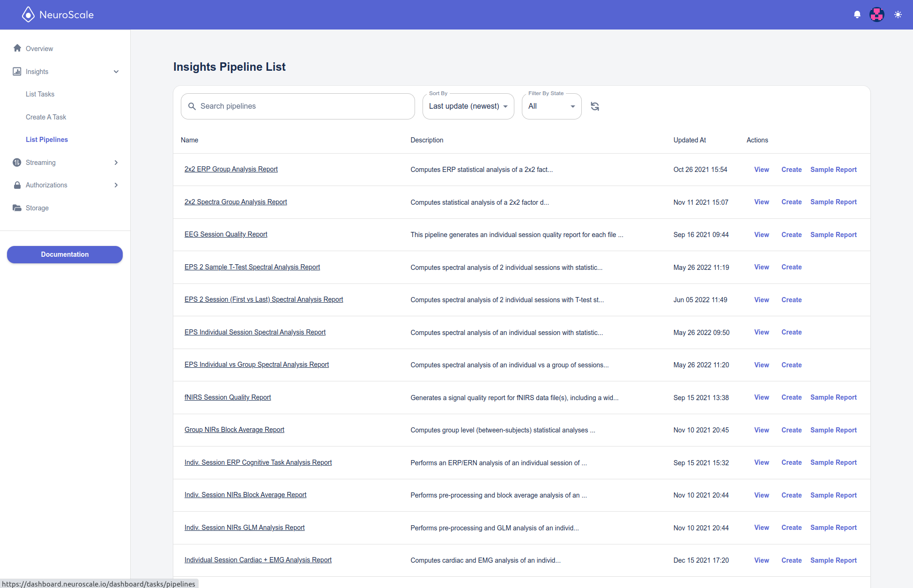The width and height of the screenshot is (913, 588).
Task: View Individual Session Cardiac + EMG pipeline
Action: [762, 560]
